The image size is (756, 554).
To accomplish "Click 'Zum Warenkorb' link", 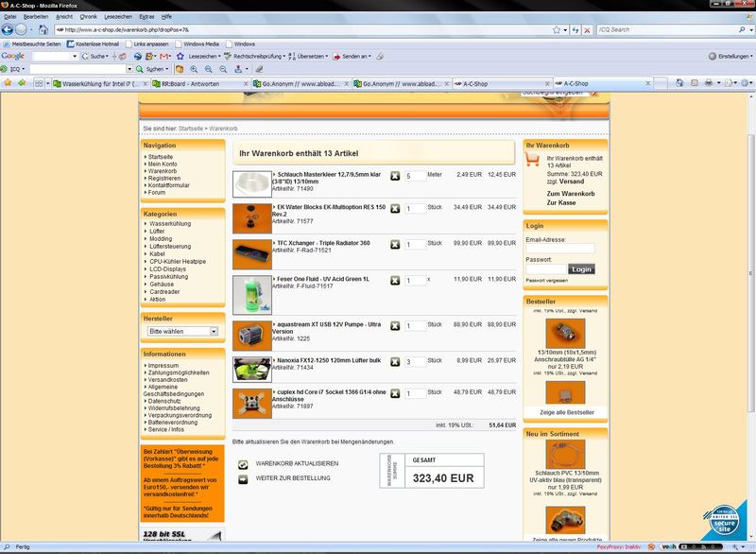I will pyautogui.click(x=571, y=194).
